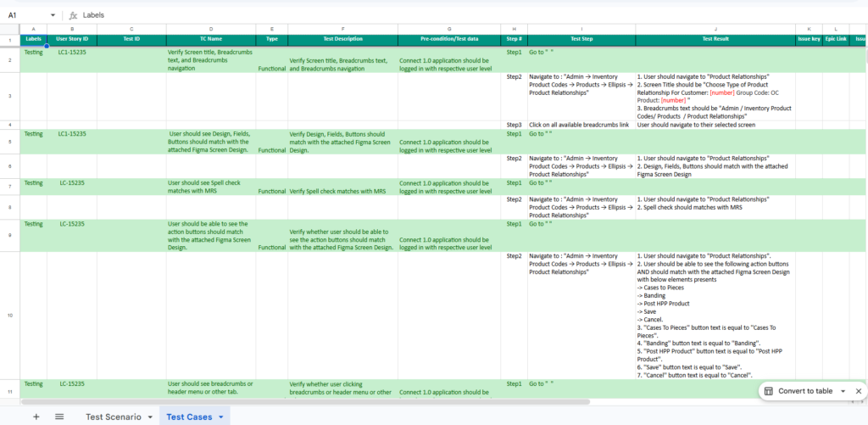Select the Pre-condition/Test data header cell

(448, 39)
